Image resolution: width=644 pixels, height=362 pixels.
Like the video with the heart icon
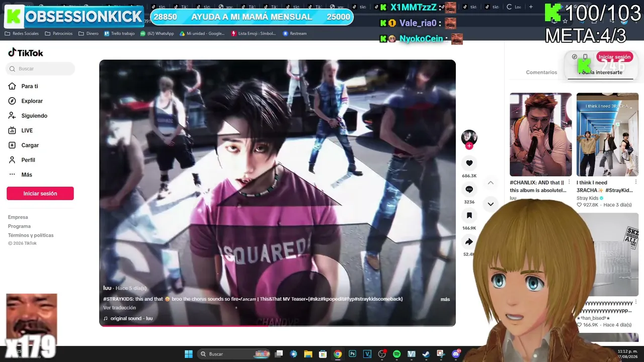point(469,163)
